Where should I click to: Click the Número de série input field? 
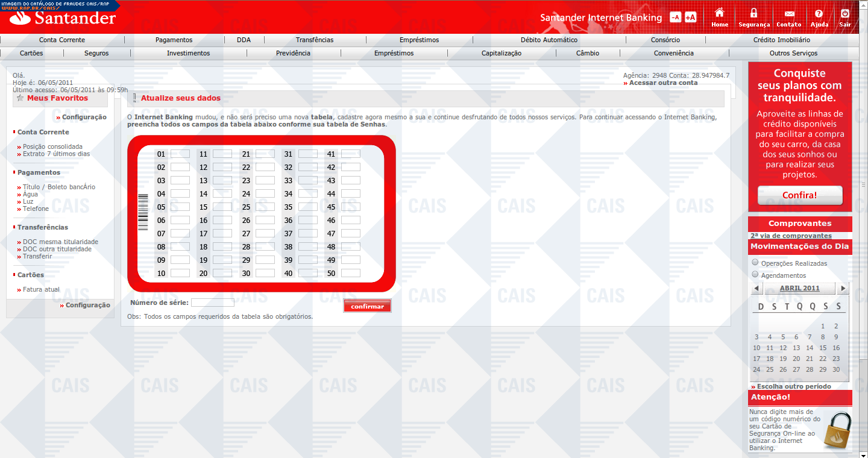212,303
